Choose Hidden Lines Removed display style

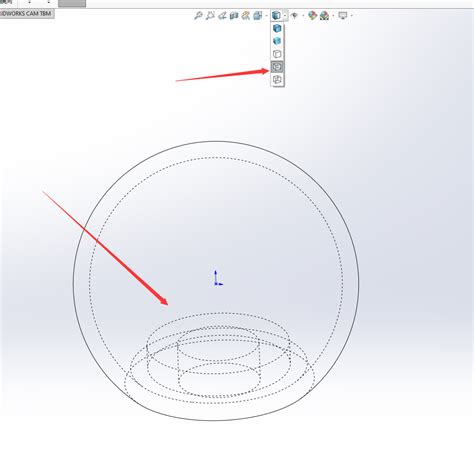coord(277,54)
